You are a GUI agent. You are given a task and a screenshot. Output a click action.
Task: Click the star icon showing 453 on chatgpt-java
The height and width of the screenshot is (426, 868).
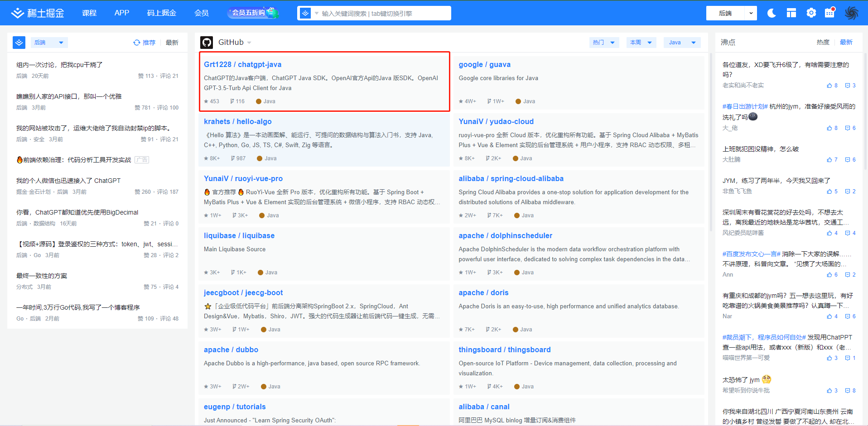click(x=206, y=101)
